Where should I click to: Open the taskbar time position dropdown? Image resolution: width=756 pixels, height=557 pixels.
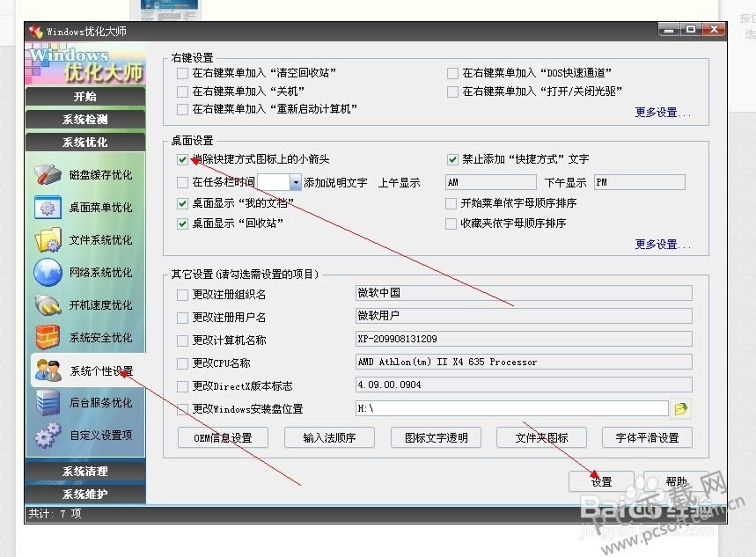click(296, 182)
